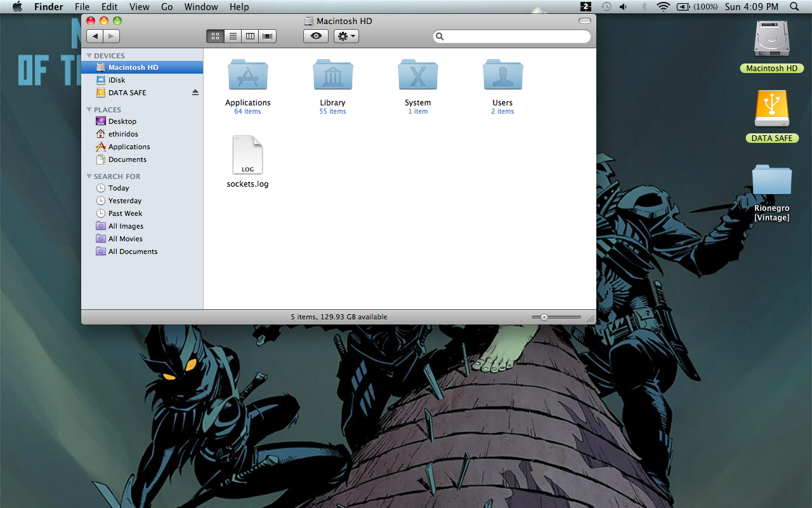The image size is (812, 508).
Task: Select the Library folder icon
Action: pos(333,75)
